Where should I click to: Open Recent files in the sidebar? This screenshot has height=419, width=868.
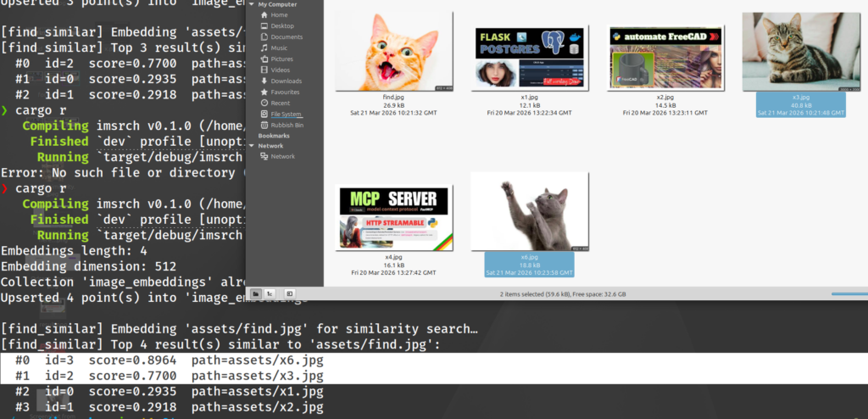pyautogui.click(x=280, y=103)
